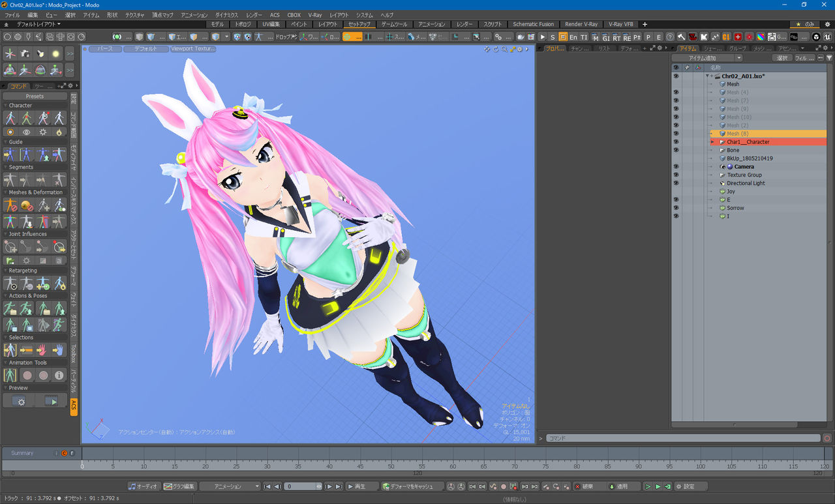
Task: Toggle visibility of Mesh (7)
Action: tap(676, 100)
